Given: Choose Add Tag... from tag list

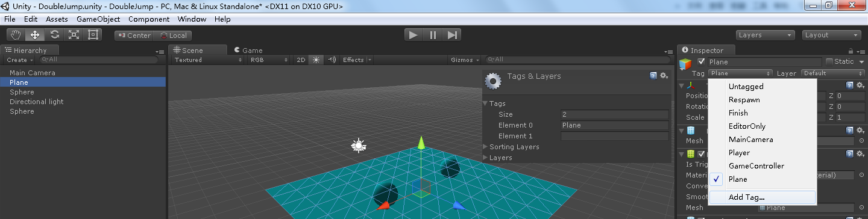Looking at the screenshot, I should (x=762, y=197).
